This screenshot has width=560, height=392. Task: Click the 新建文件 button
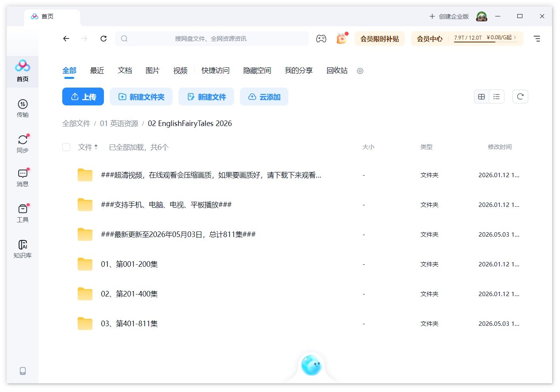(206, 97)
